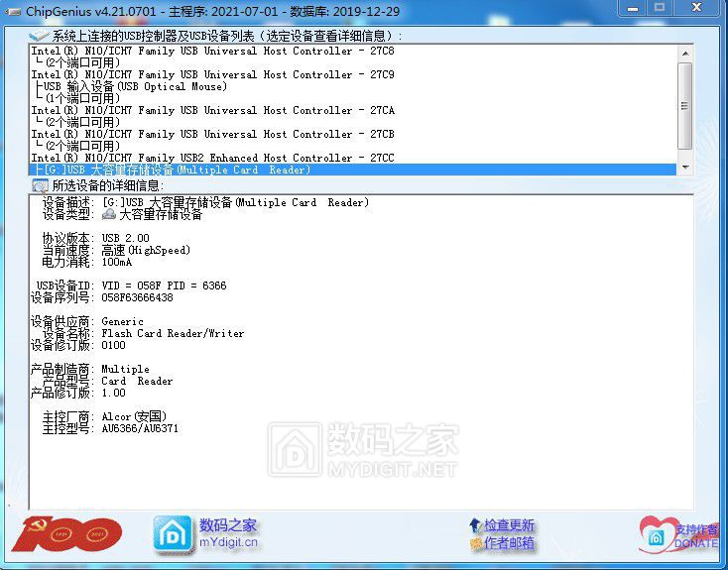The height and width of the screenshot is (570, 728).
Task: Open the 数码之家 mYdigit.cn link
Action: click(228, 533)
